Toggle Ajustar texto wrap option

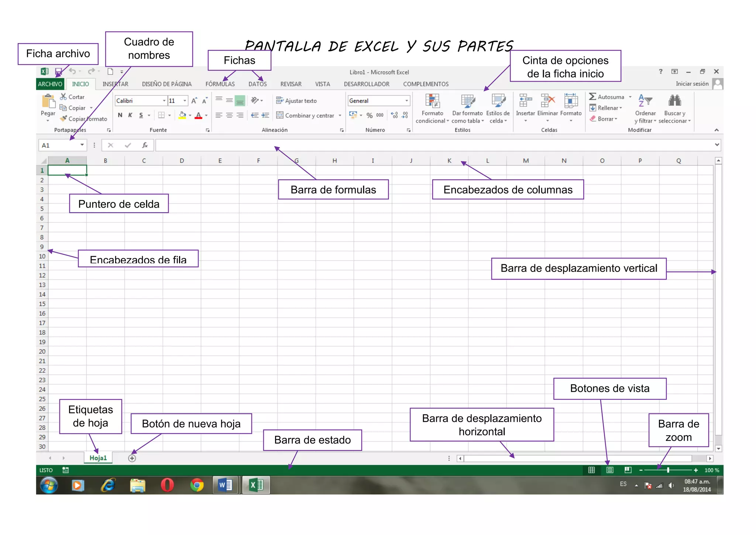pos(297,101)
